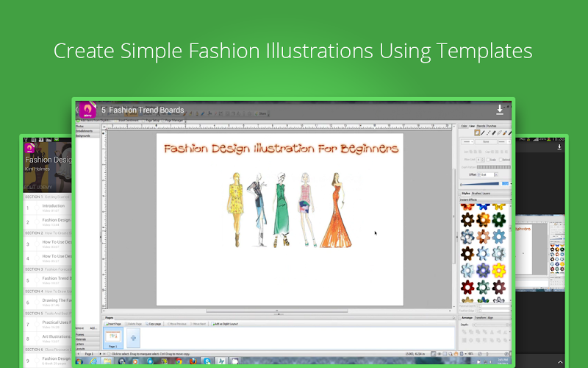Select the Page 1 thumbnail

(113, 337)
